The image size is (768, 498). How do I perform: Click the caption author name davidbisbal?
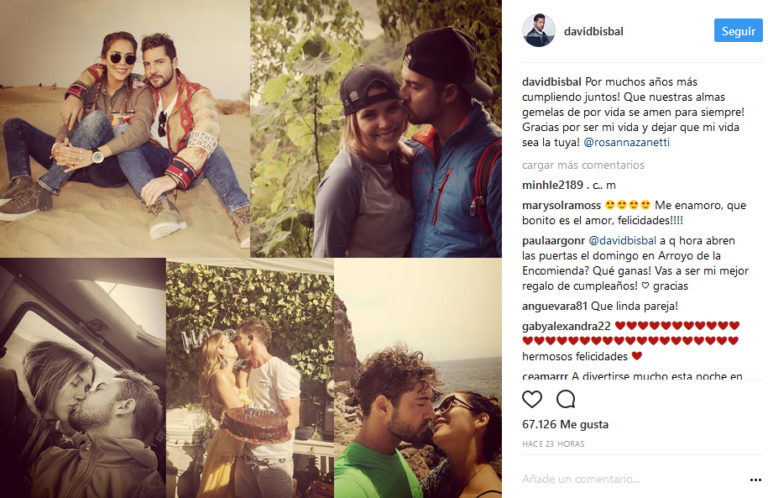point(552,82)
